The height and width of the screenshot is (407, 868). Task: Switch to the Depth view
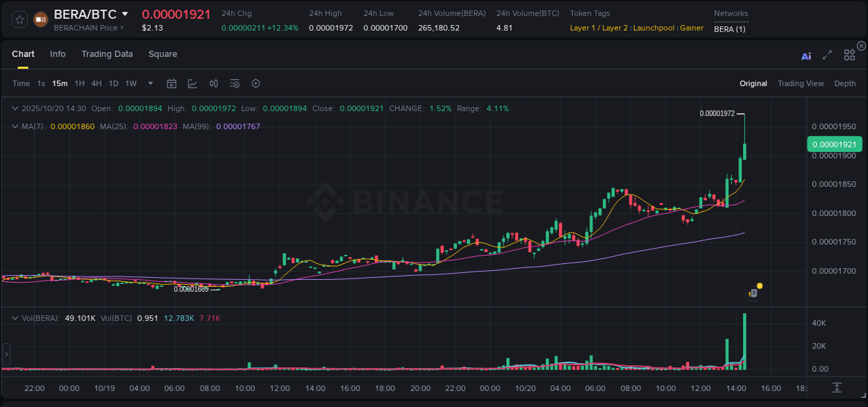(x=845, y=83)
